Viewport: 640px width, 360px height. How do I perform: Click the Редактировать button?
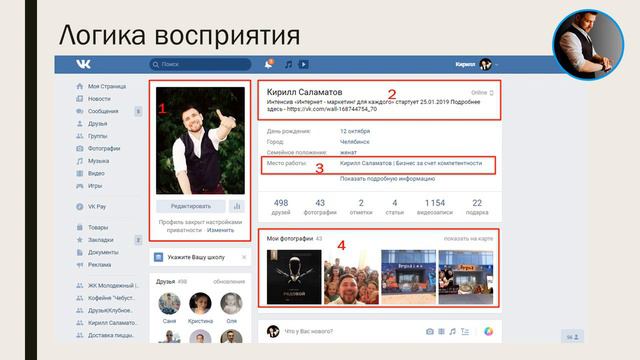pos(191,207)
